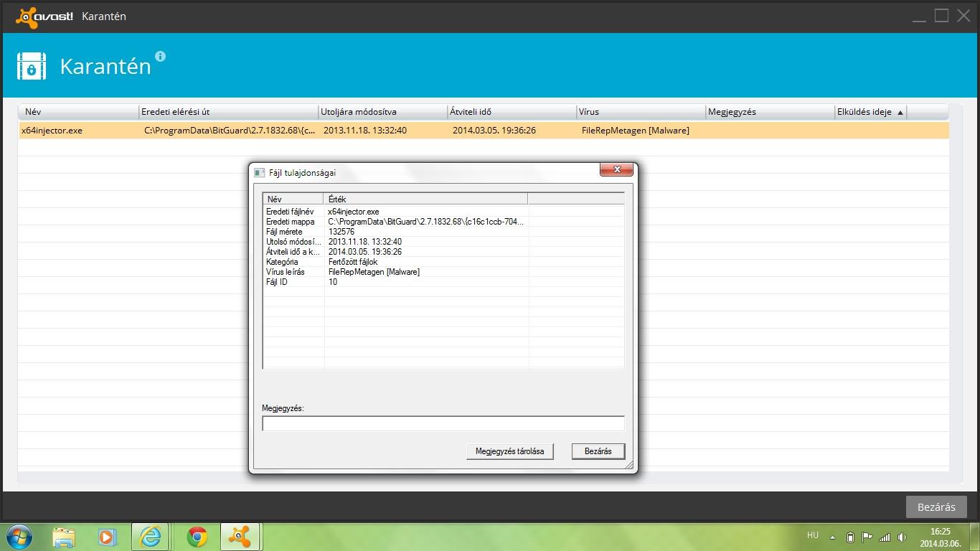Click the avast! logo in title bar

pyautogui.click(x=44, y=17)
